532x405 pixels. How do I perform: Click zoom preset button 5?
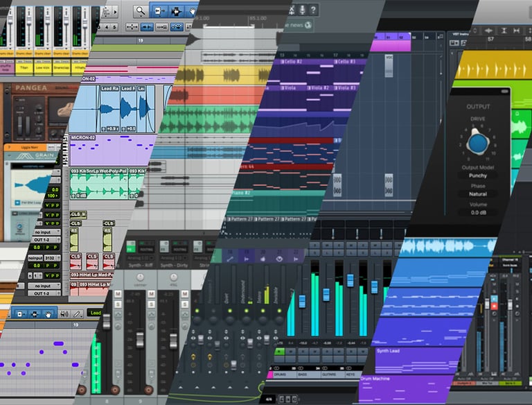(114, 27)
